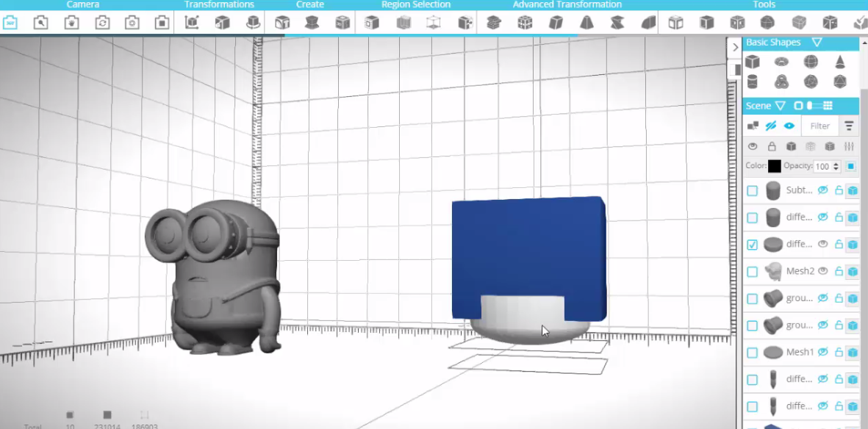The width and height of the screenshot is (868, 429).
Task: Add a cone from Basic Shapes
Action: tap(840, 62)
